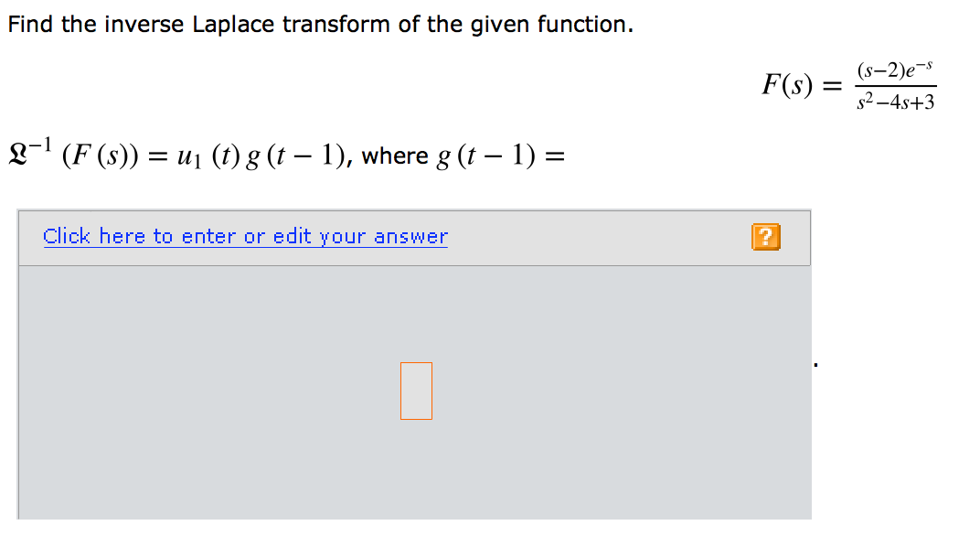
Task: Click inside the empty answer placeholder box
Action: pos(416,390)
